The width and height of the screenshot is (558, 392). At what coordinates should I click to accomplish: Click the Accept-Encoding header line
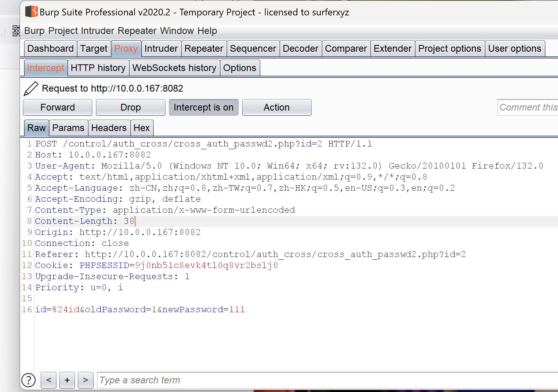tap(118, 199)
